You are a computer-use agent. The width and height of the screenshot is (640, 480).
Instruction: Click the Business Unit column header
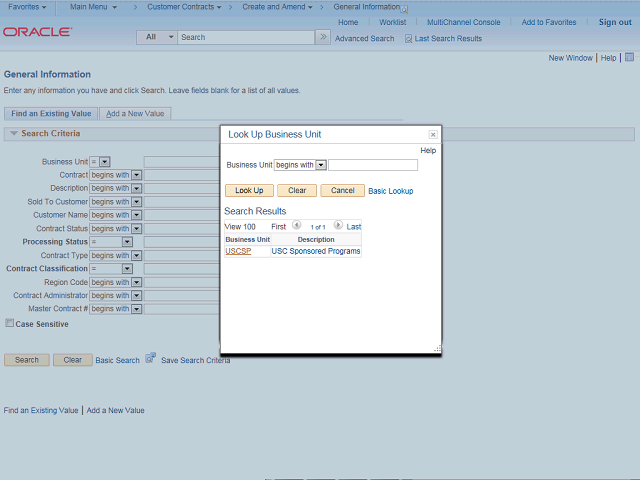(248, 240)
